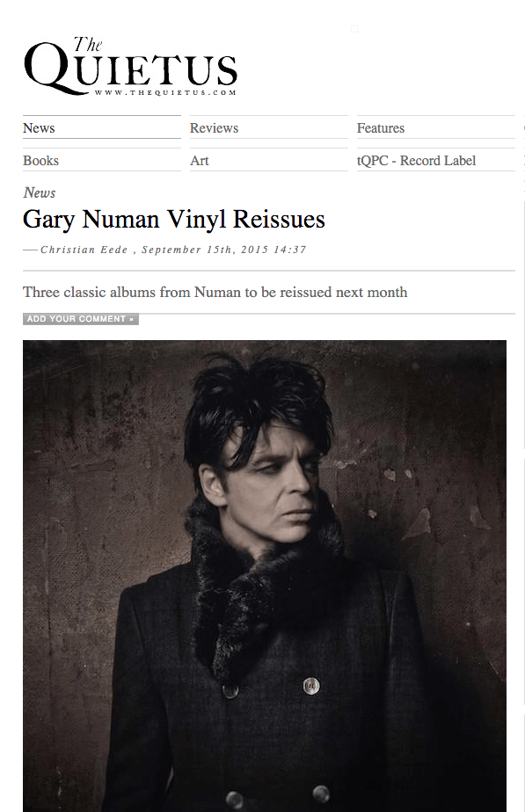
Task: Click the orange element at the right edge
Action: pyautogui.click(x=524, y=128)
